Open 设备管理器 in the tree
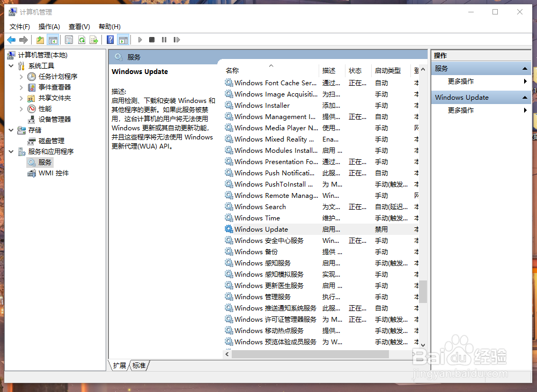This screenshot has width=537, height=392. [55, 120]
